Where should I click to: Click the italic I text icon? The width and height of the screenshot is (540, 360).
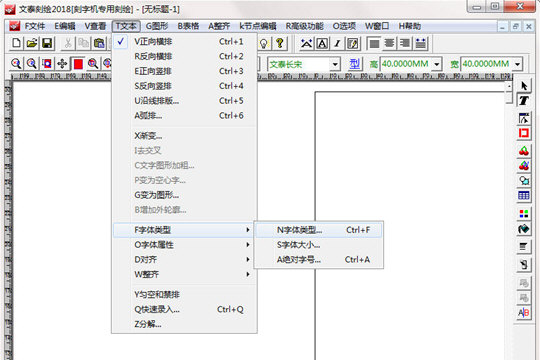point(338,43)
